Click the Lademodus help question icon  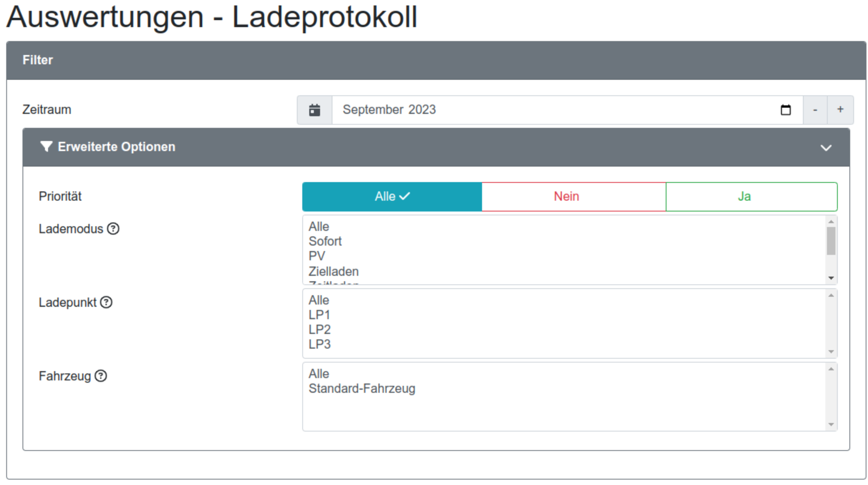[113, 229]
